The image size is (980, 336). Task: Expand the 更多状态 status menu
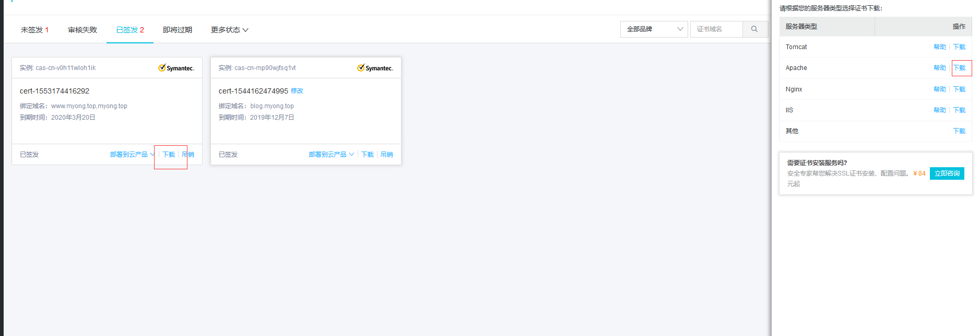point(230,30)
